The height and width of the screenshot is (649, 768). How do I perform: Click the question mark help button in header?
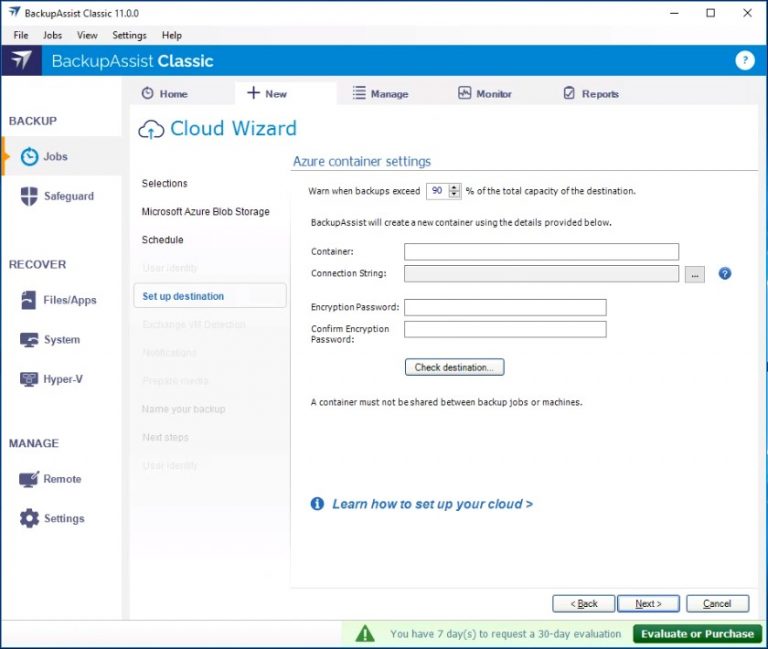pos(744,60)
